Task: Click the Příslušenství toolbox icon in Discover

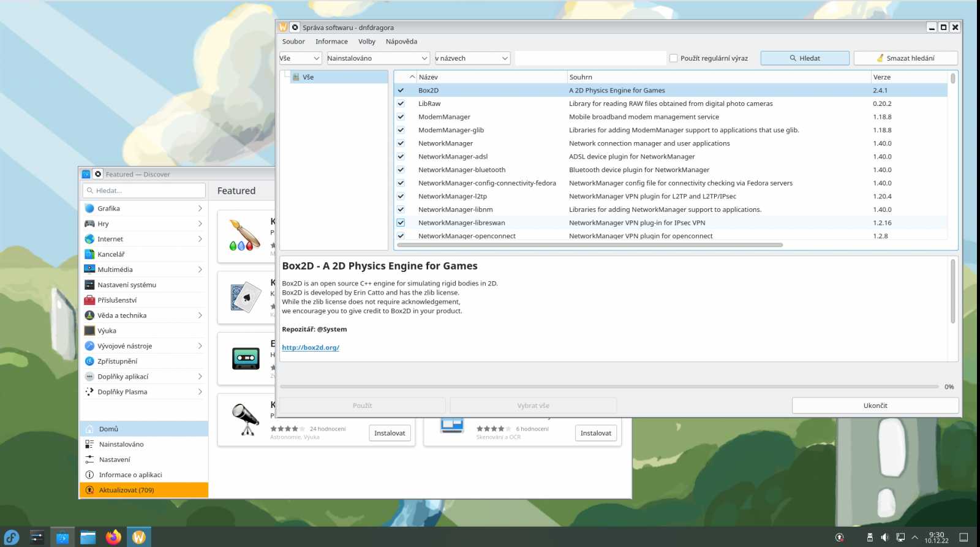Action: 89,300
